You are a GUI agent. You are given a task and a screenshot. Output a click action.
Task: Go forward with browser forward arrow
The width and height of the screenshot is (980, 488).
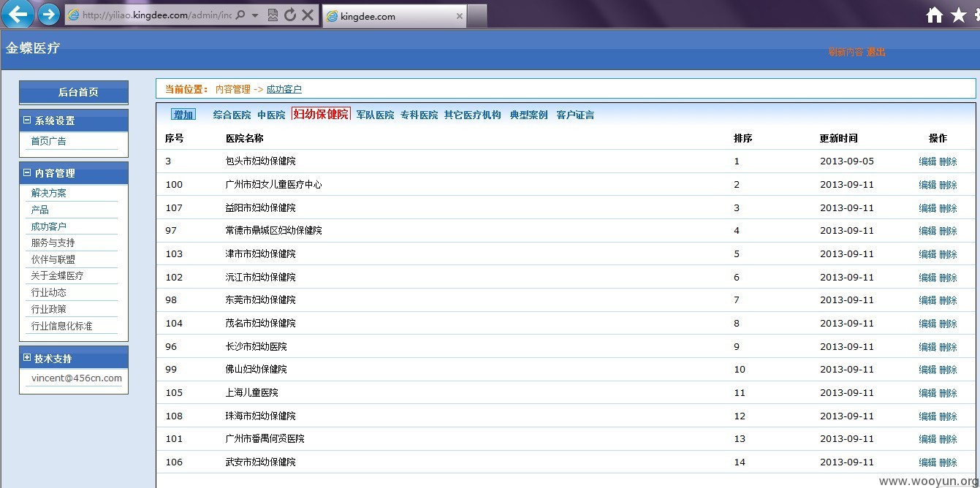coord(48,14)
